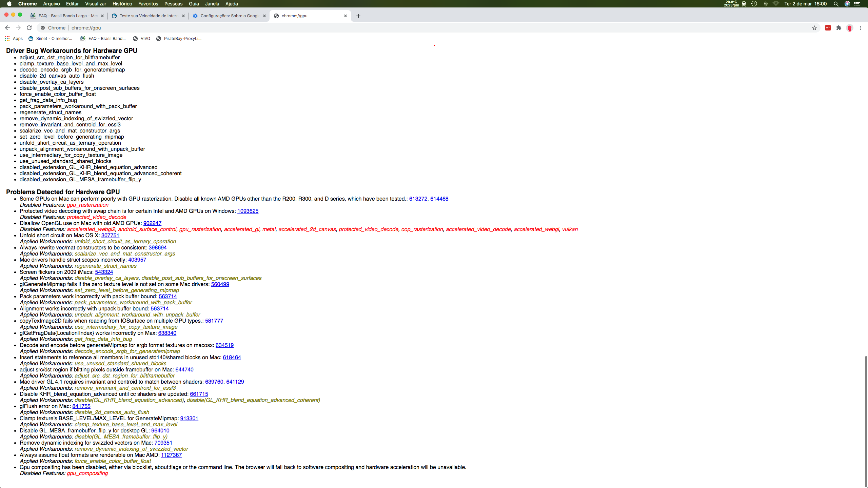Open the Visualizar menu

pos(96,4)
